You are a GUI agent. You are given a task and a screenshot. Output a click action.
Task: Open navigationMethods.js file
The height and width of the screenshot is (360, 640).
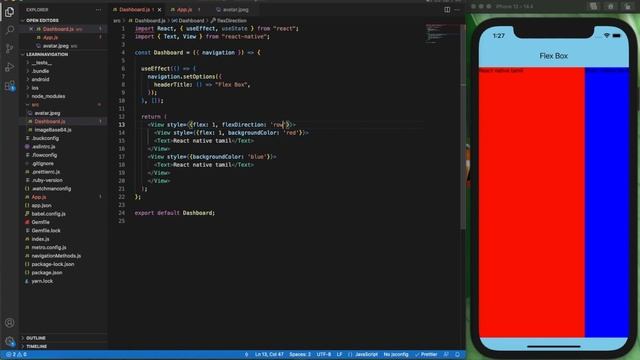(x=56, y=256)
